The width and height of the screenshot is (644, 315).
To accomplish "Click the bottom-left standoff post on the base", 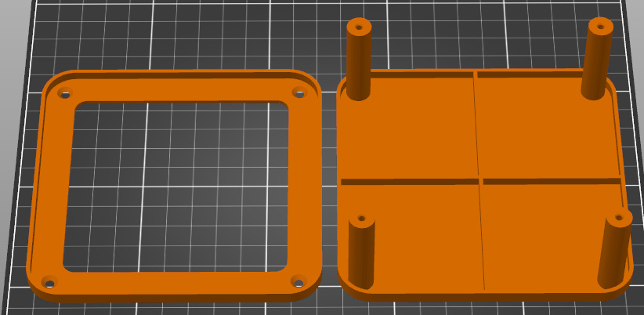I will coord(361,251).
